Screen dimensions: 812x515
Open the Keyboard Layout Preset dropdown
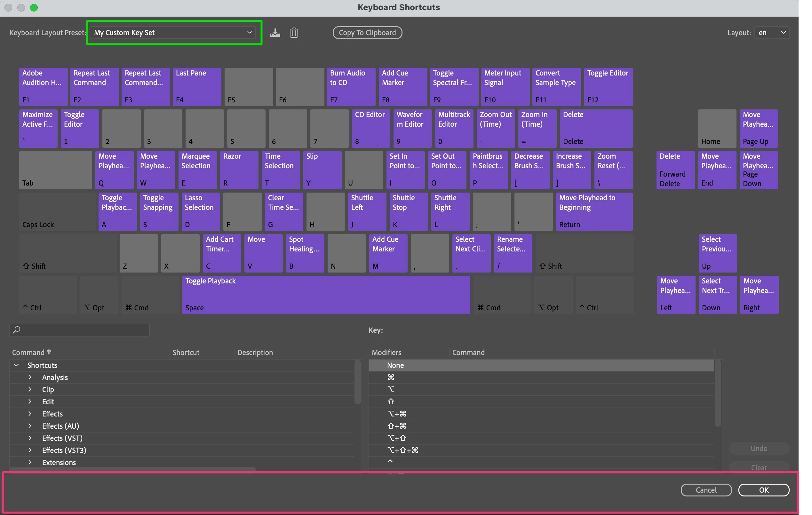[174, 33]
